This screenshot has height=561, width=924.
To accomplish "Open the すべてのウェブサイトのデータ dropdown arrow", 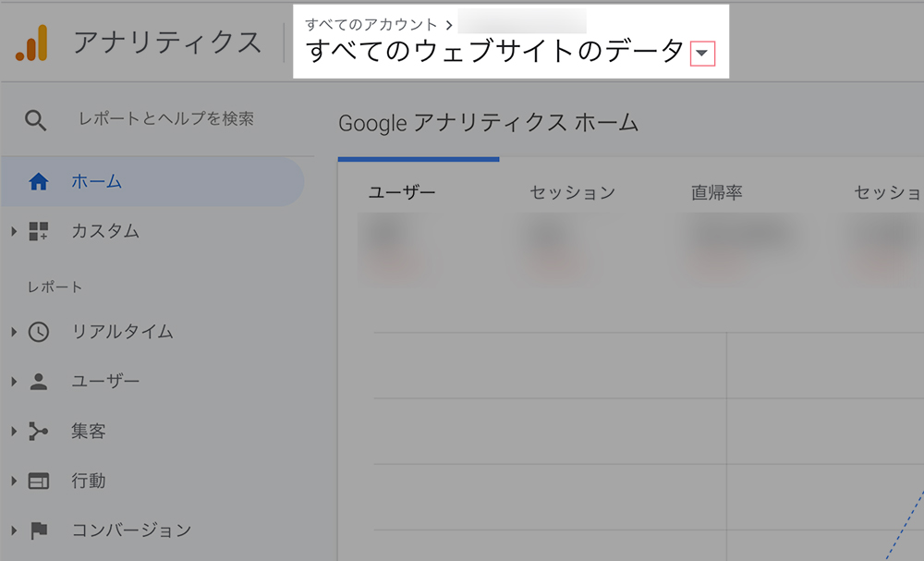I will click(702, 53).
